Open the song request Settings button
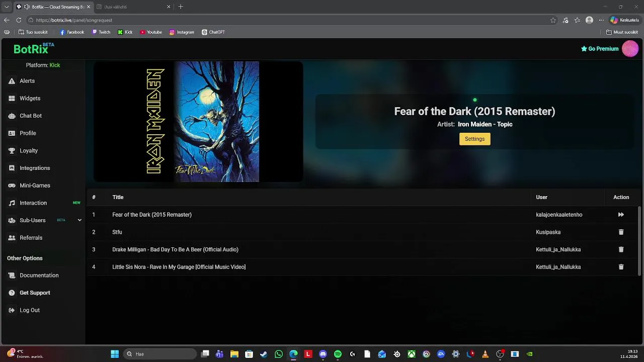Image resolution: width=644 pixels, height=362 pixels. point(474,139)
